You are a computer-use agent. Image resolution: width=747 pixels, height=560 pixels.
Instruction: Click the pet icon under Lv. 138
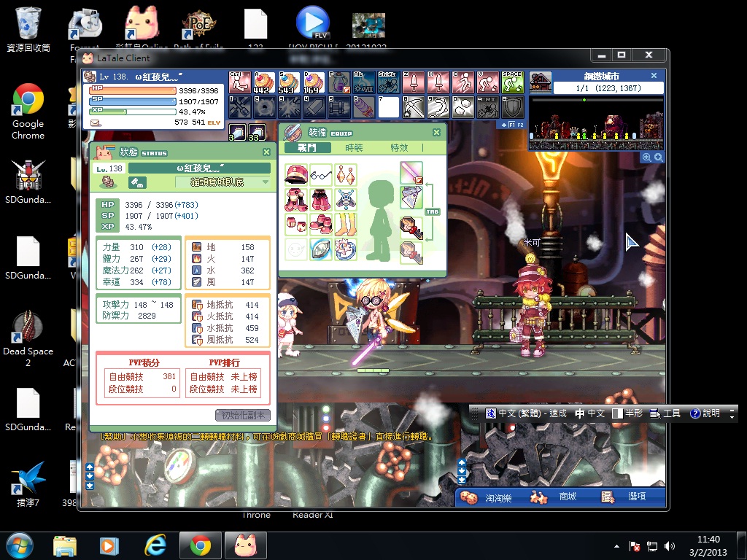point(109,182)
